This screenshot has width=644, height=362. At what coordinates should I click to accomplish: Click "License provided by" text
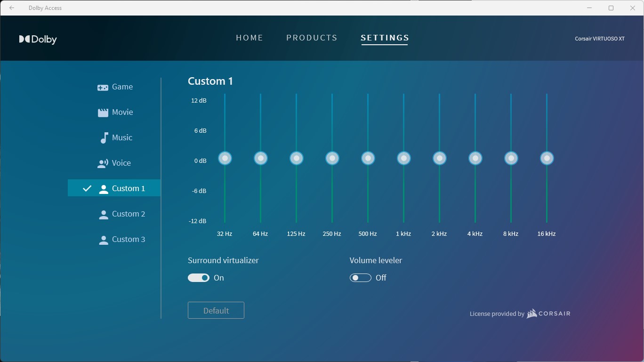pyautogui.click(x=497, y=314)
